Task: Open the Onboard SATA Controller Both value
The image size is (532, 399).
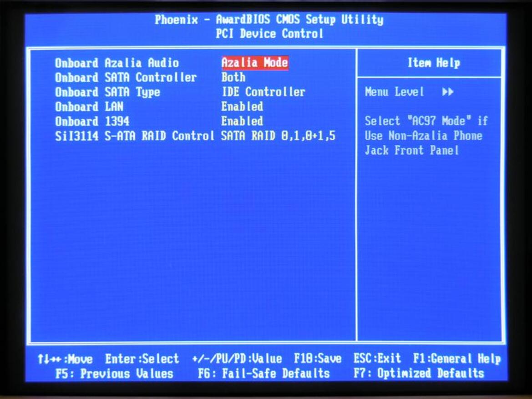Action: coord(233,77)
